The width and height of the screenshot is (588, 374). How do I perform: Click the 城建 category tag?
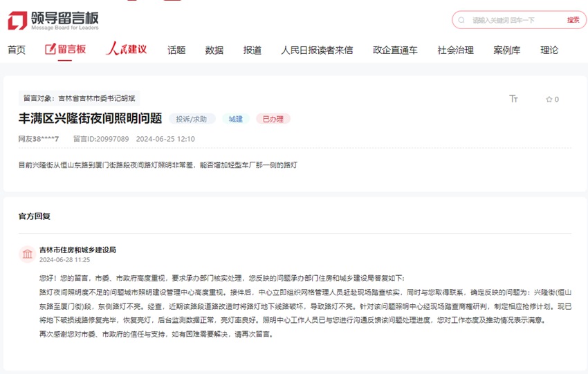click(236, 119)
